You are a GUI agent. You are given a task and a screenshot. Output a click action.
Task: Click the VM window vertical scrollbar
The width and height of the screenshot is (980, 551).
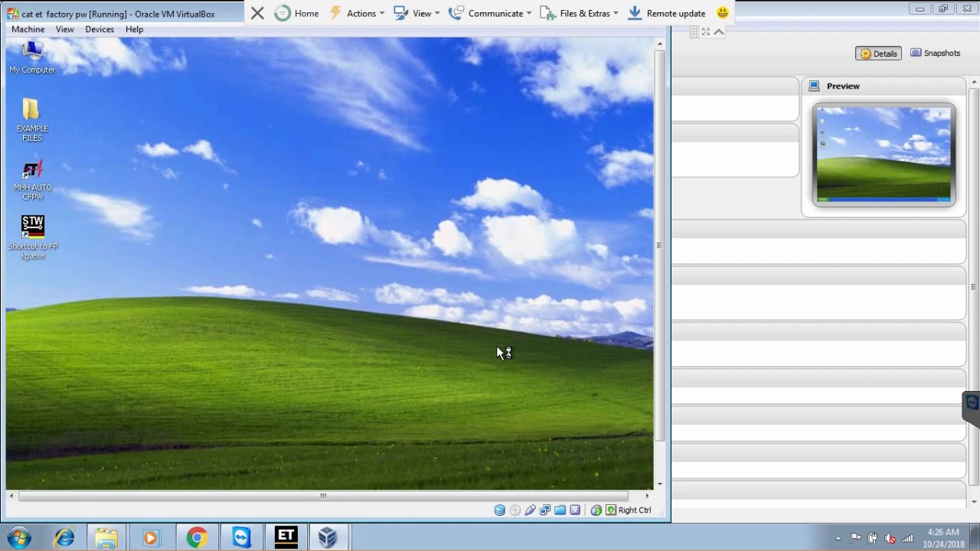tap(659, 245)
